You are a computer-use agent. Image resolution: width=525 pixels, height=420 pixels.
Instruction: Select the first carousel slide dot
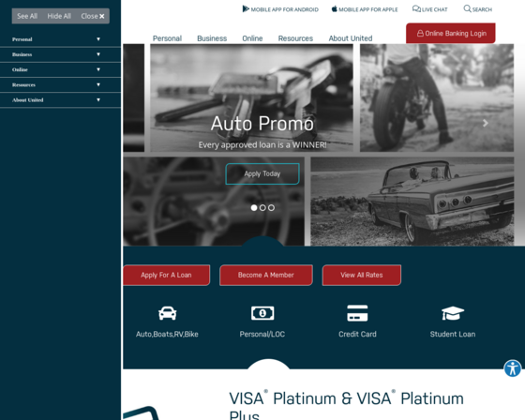tap(254, 207)
